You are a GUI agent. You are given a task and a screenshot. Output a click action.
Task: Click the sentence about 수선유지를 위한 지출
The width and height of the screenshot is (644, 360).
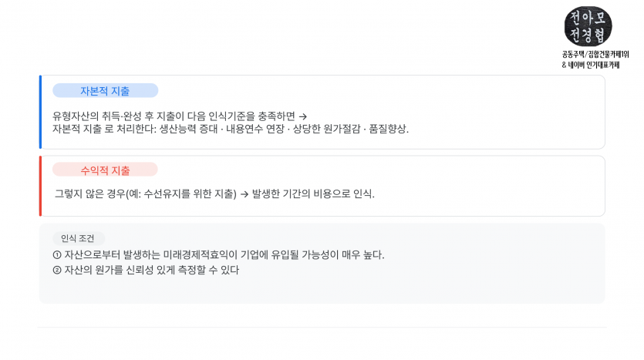(215, 193)
